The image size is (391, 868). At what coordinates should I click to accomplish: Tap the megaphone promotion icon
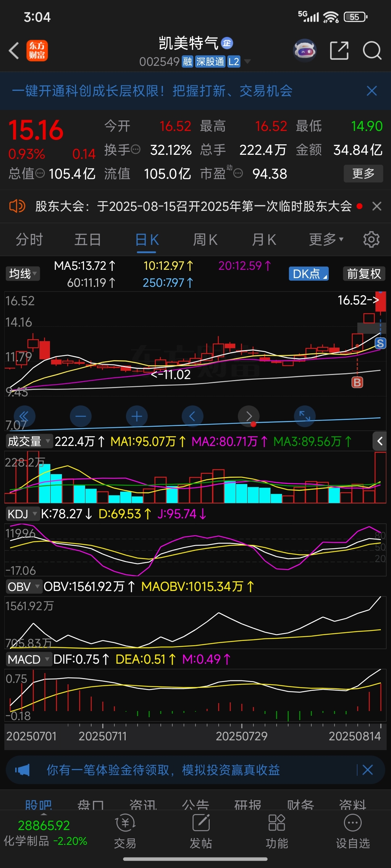click(22, 770)
